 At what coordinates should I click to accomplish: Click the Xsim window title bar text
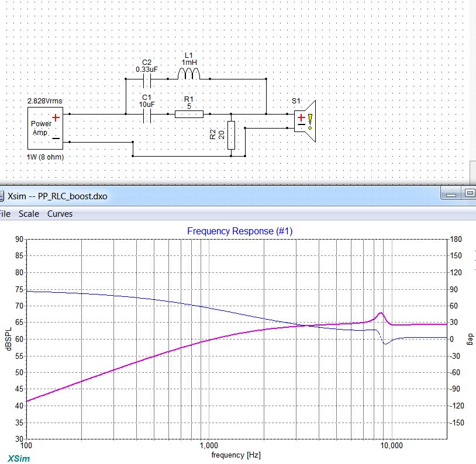[57, 196]
